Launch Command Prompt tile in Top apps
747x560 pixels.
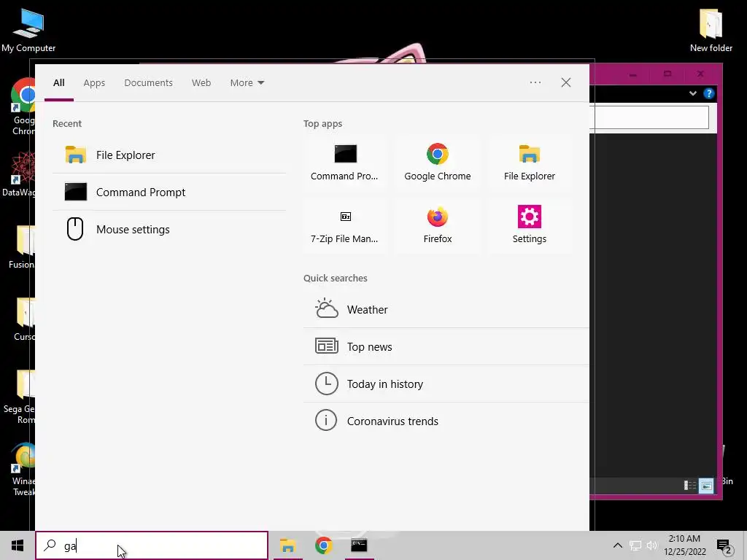[344, 163]
